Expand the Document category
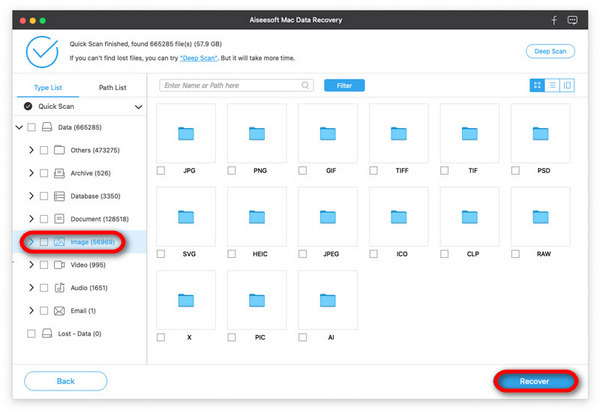 [x=31, y=219]
